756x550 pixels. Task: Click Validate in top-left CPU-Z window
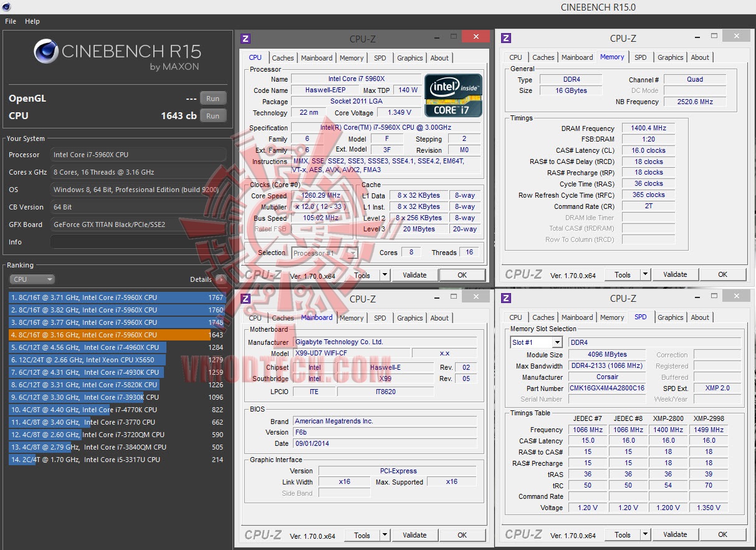(x=414, y=275)
